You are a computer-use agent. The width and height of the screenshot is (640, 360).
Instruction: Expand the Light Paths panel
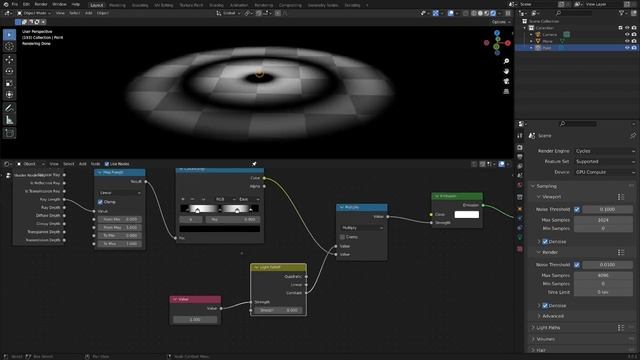click(548, 328)
